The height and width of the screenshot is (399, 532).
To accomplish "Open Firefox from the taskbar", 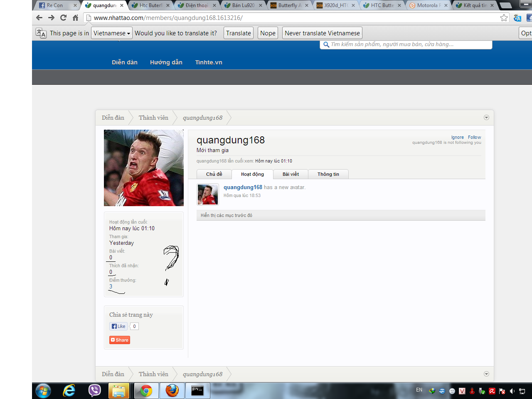I will pyautogui.click(x=172, y=391).
